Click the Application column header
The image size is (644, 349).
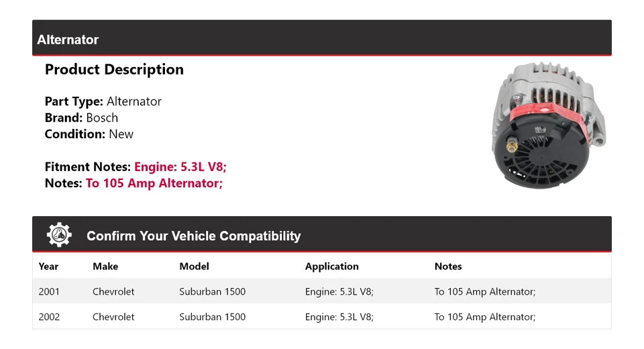tap(331, 266)
